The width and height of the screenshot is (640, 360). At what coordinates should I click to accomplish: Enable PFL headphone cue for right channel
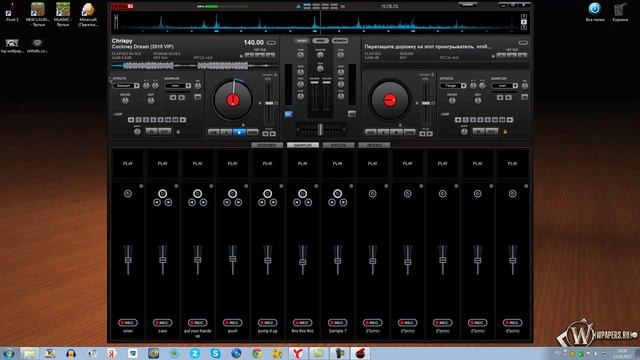coord(351,114)
